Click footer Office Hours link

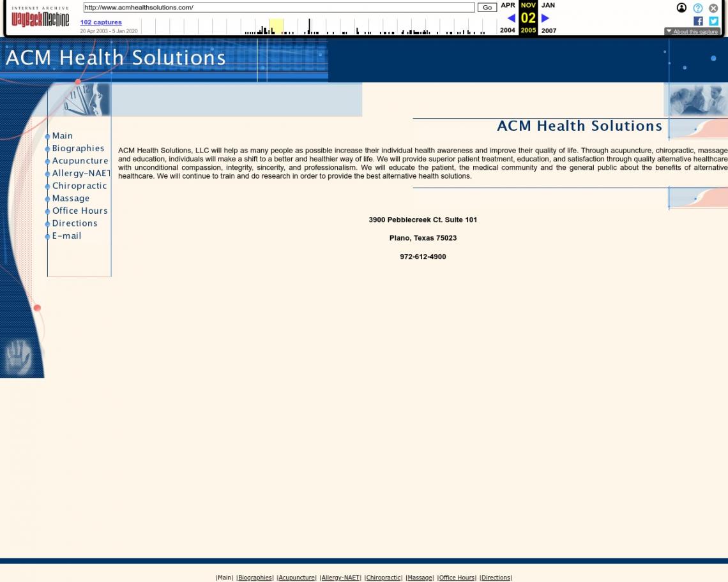coord(457,578)
